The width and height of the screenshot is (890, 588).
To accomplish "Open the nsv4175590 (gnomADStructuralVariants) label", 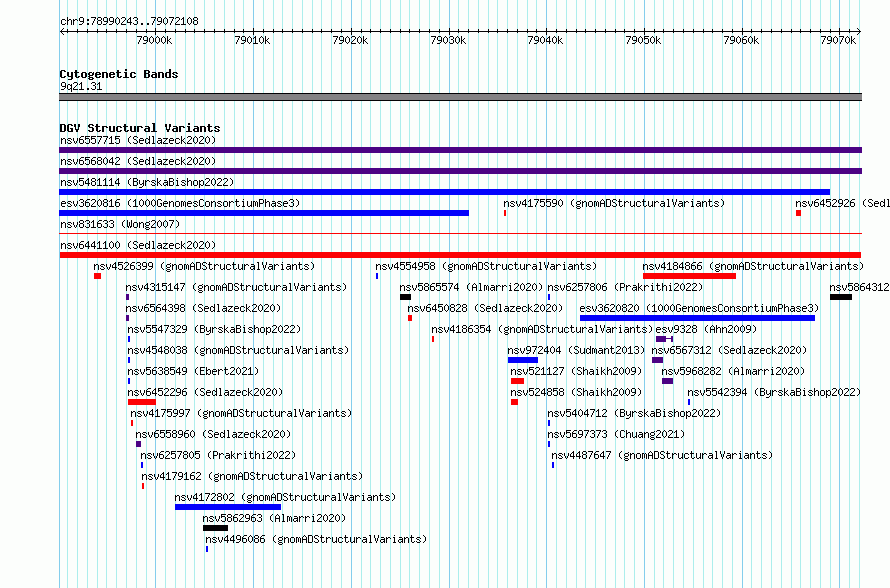I will 614,203.
